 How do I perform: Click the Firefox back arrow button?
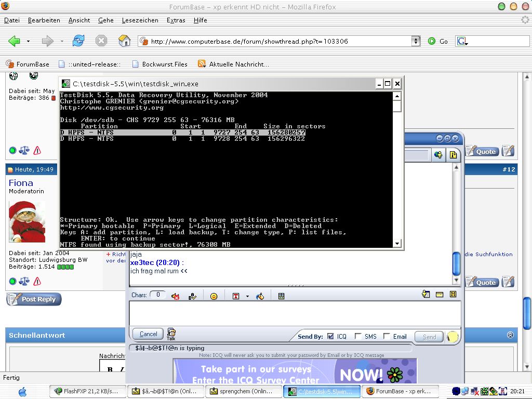(14, 41)
